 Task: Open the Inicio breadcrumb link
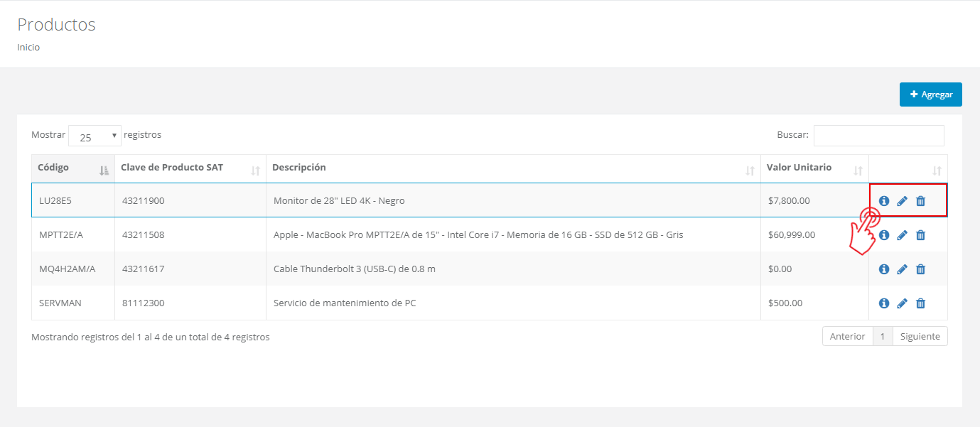tap(28, 48)
